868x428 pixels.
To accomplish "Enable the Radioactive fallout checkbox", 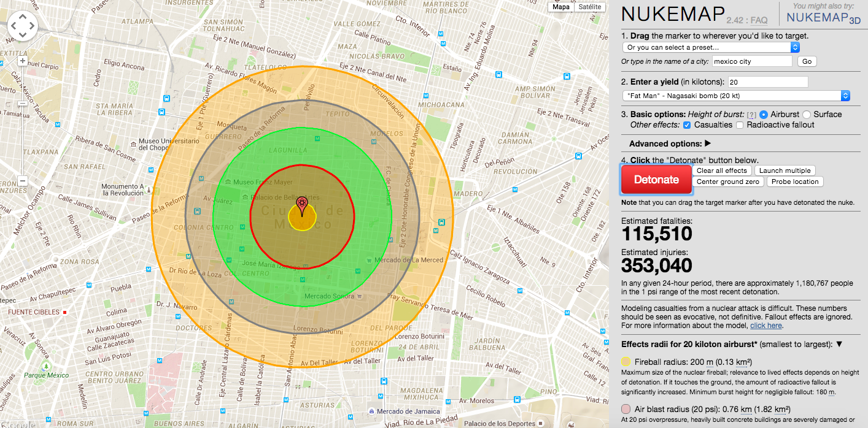I will [740, 125].
